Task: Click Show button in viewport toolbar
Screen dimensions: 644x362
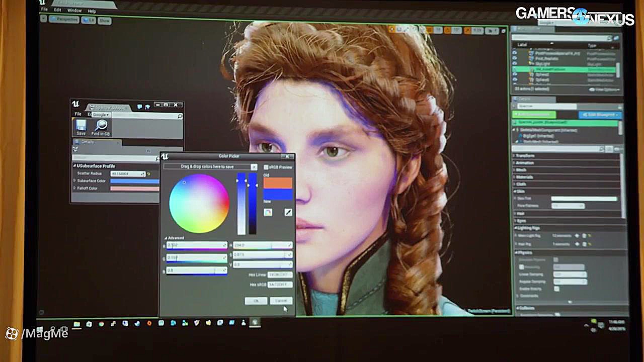Action: pos(104,21)
